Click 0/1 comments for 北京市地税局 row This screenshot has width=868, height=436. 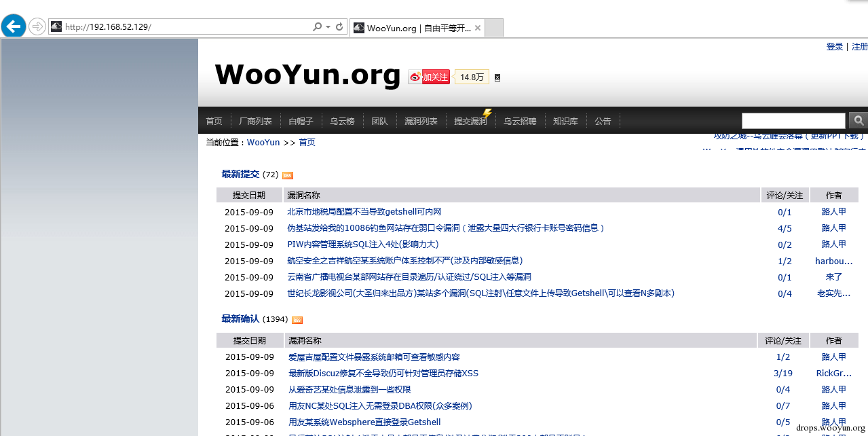click(785, 212)
